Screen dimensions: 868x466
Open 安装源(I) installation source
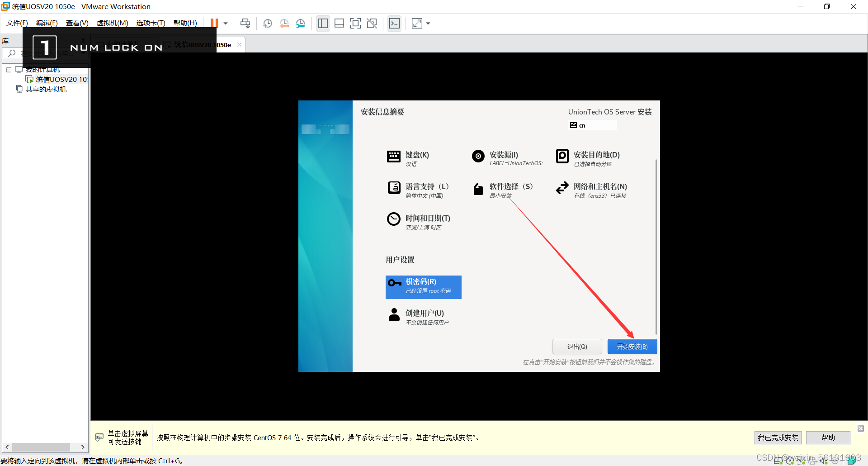pyautogui.click(x=507, y=158)
